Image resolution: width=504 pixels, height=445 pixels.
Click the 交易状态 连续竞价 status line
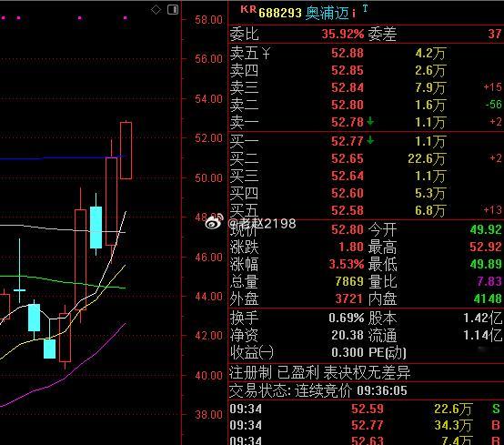coord(318,391)
